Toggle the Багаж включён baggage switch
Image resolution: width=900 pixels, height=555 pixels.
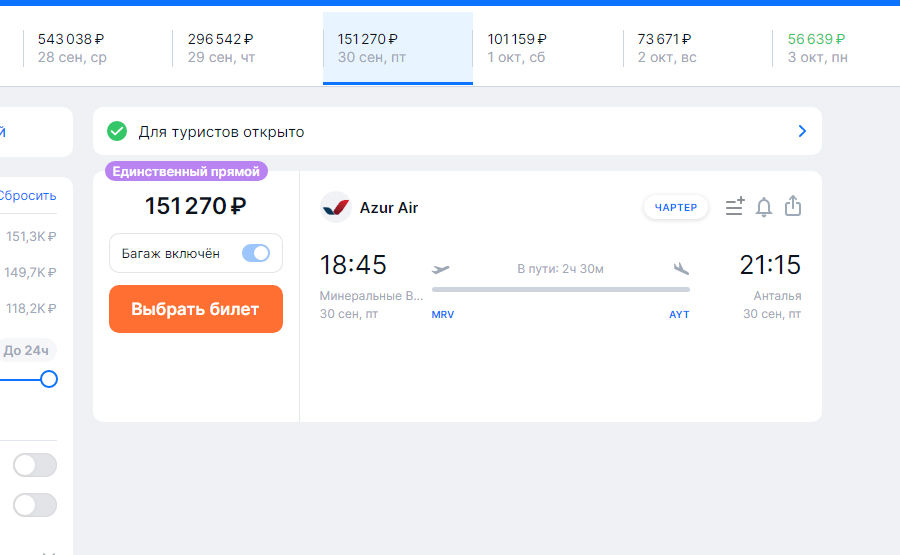coord(256,253)
